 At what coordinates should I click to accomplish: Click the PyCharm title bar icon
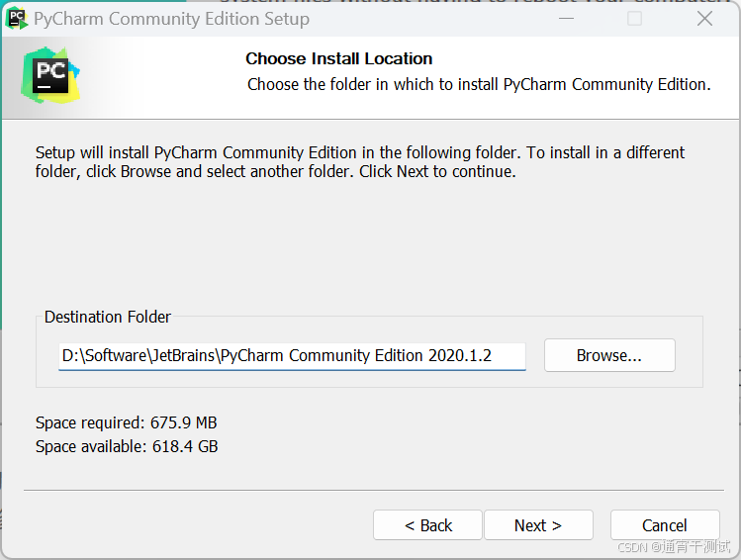pos(17,19)
